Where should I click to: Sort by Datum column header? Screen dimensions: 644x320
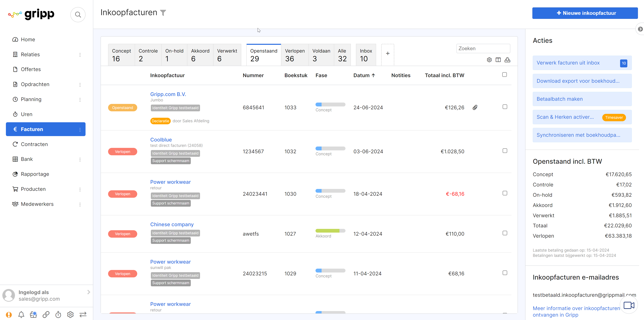364,75
